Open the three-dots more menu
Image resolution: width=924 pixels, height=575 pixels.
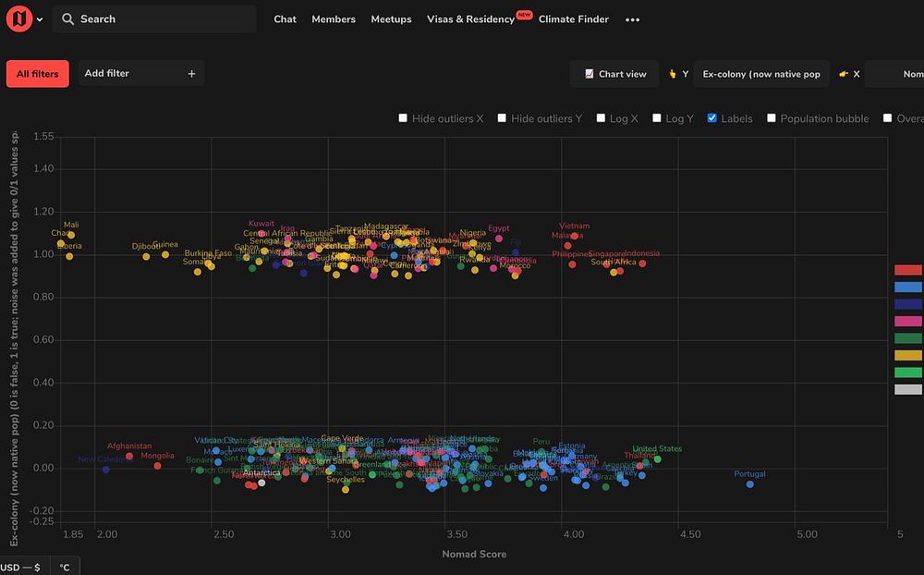[632, 19]
